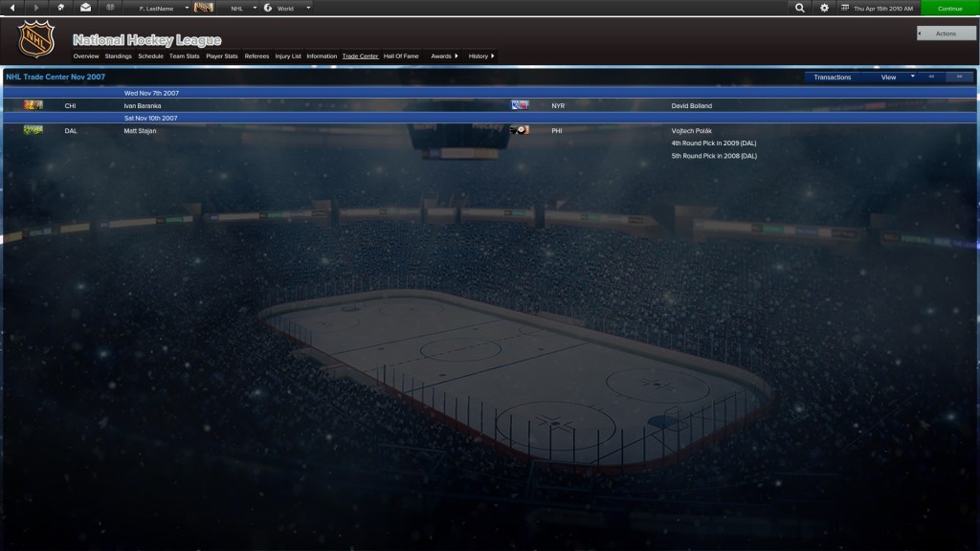Click the New York Rangers logo
The width and height of the screenshot is (980, 551).
click(x=520, y=105)
